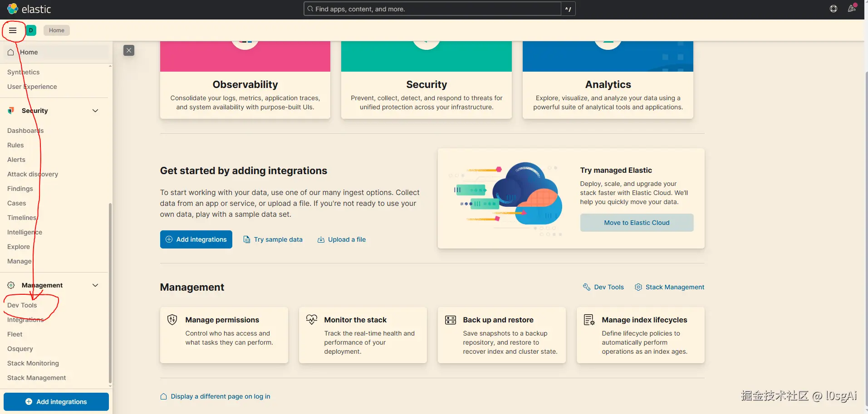Open Security Alerts page

tap(16, 160)
